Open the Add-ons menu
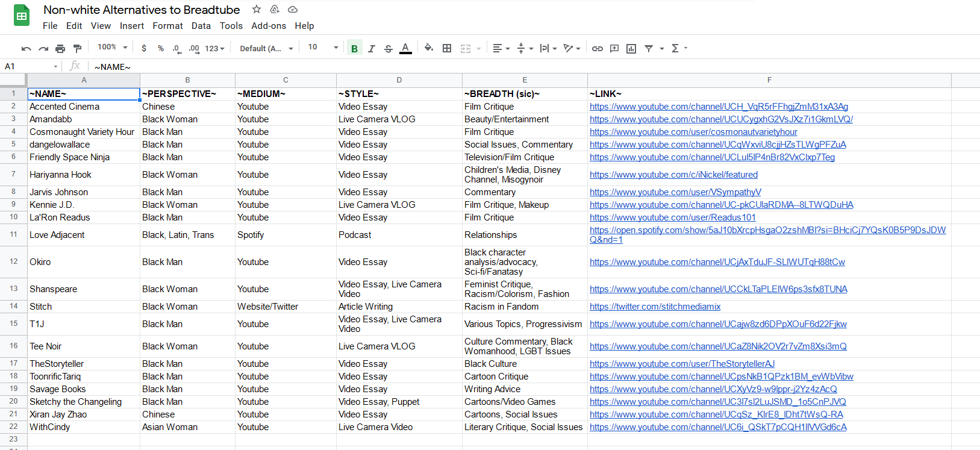This screenshot has height=450, width=980. pos(269,26)
